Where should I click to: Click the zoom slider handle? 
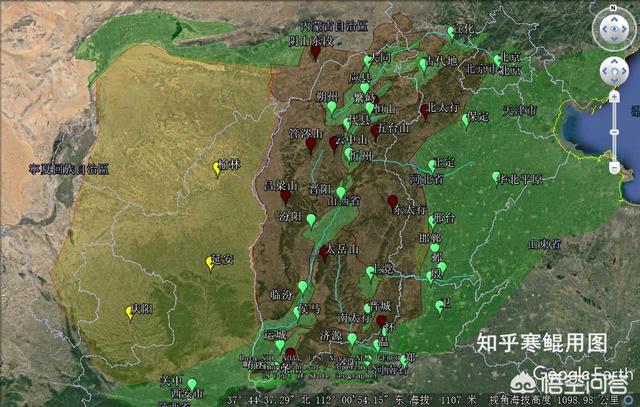click(614, 132)
